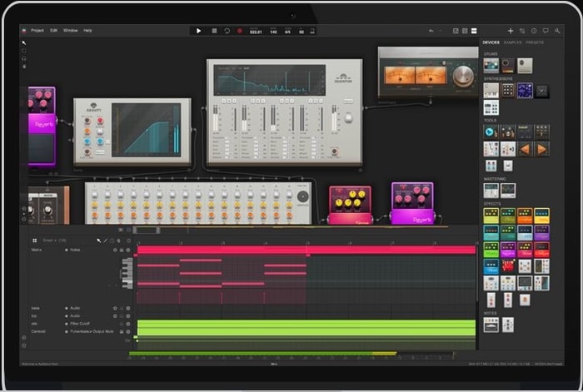Open the chat bubble icon in top toolbar
The height and width of the screenshot is (392, 583).
click(x=546, y=31)
